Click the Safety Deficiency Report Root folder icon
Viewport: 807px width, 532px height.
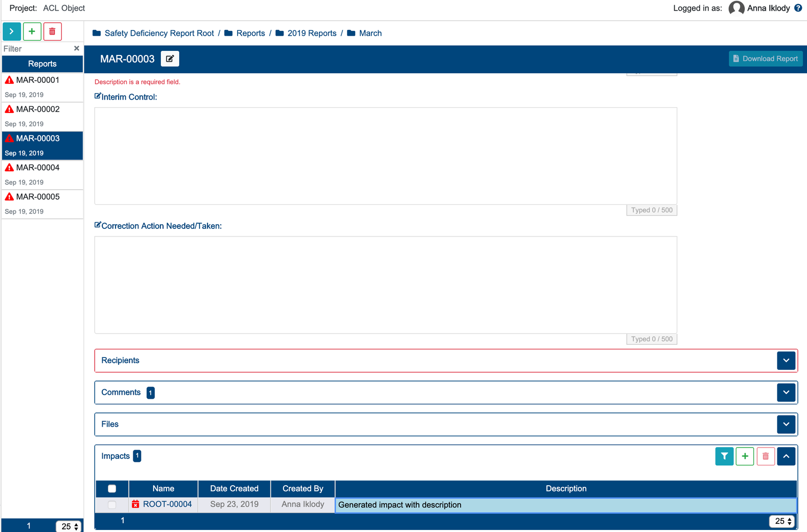pos(97,33)
